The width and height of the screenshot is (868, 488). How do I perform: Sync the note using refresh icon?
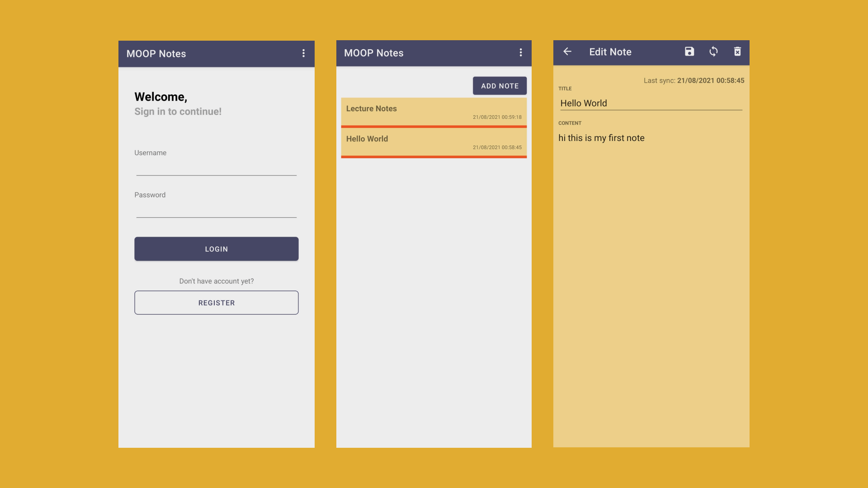[x=713, y=52]
